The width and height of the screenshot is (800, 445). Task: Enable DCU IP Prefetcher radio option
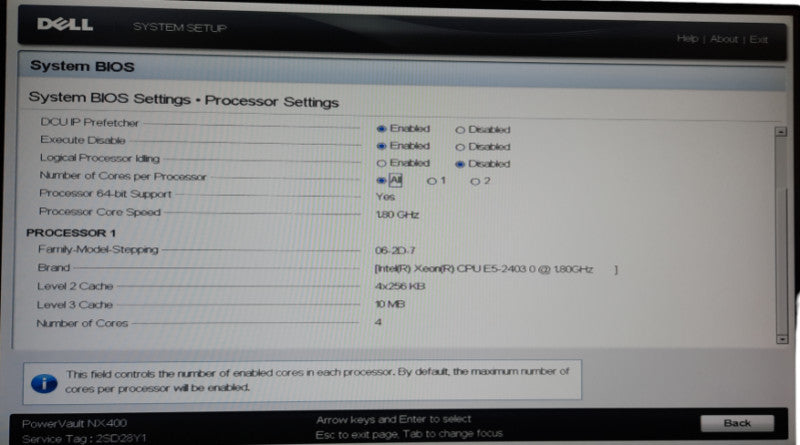coord(381,129)
